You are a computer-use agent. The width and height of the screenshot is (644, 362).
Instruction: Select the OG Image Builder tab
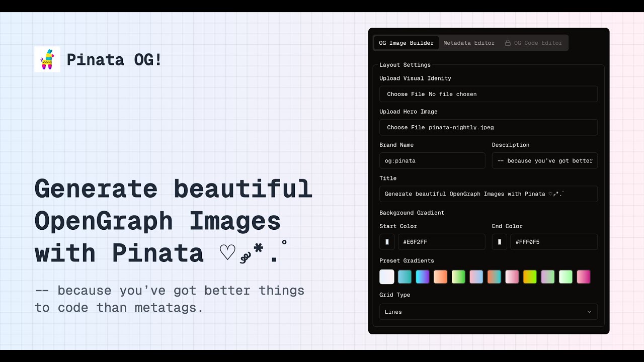click(406, 43)
